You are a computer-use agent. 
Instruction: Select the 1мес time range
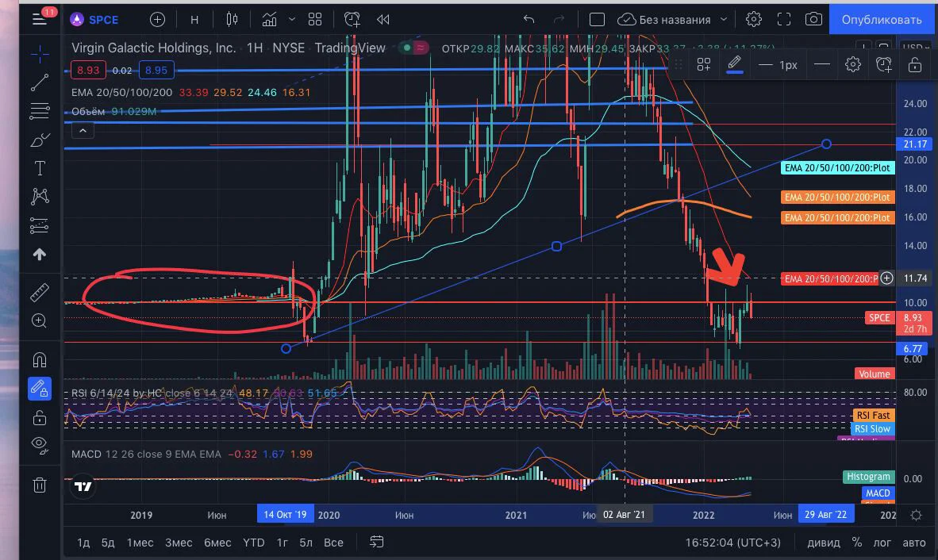pyautogui.click(x=140, y=543)
